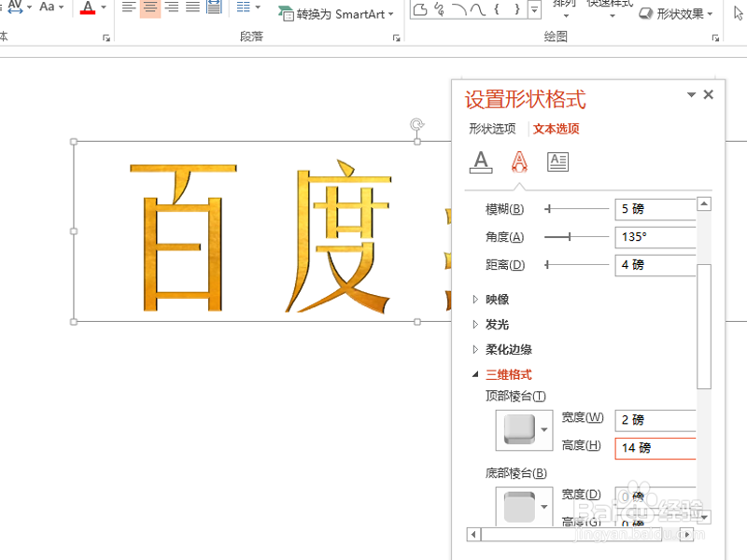Click top bevel width field 2 磅
Image resolution: width=747 pixels, height=560 pixels.
click(655, 420)
